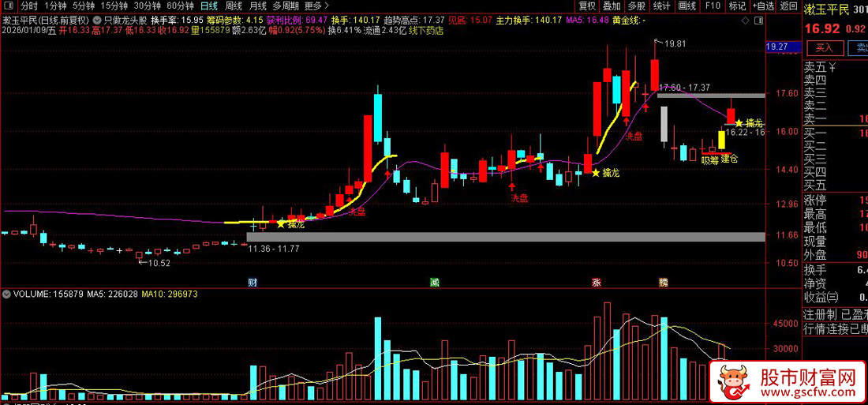
Task: Click the yellow star 擒龙 marker at 16.22
Action: click(x=739, y=122)
